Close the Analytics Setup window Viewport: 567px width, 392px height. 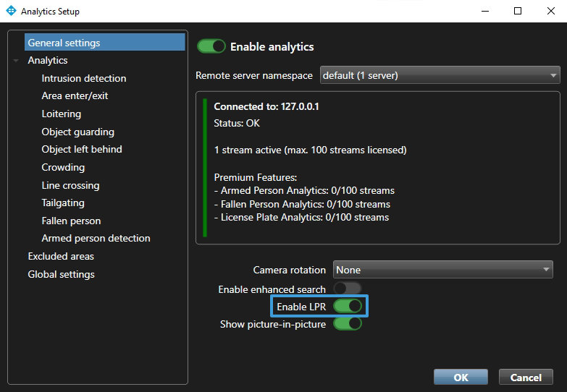tap(551, 11)
